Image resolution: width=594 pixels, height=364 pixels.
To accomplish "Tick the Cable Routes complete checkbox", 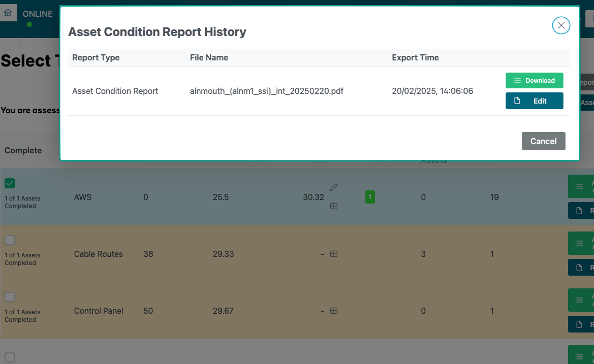I will (10, 240).
